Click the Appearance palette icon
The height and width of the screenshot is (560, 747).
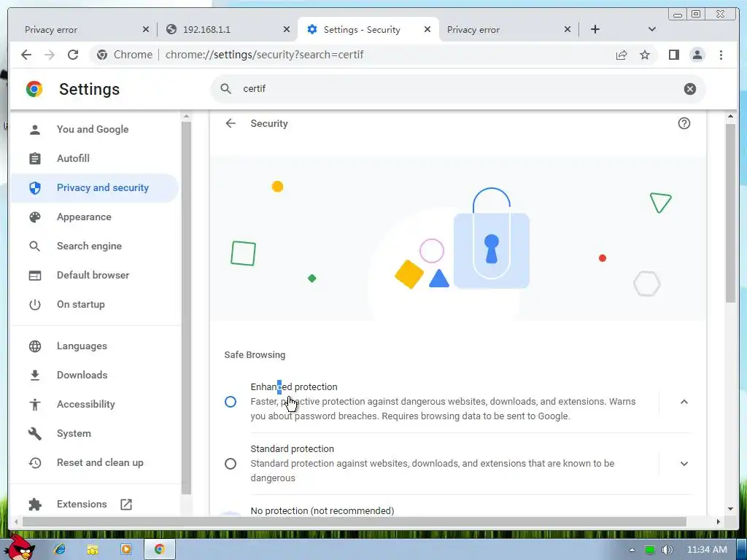pyautogui.click(x=35, y=217)
